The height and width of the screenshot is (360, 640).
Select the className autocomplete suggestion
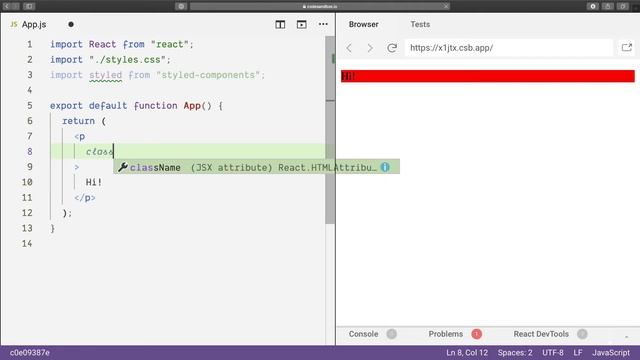256,167
